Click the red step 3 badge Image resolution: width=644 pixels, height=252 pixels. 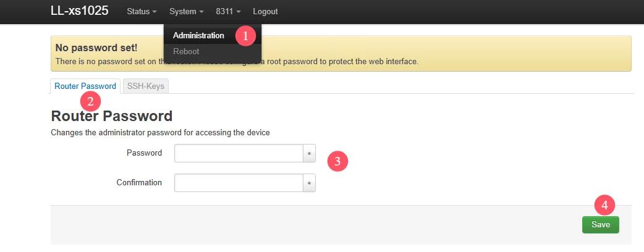click(x=337, y=161)
